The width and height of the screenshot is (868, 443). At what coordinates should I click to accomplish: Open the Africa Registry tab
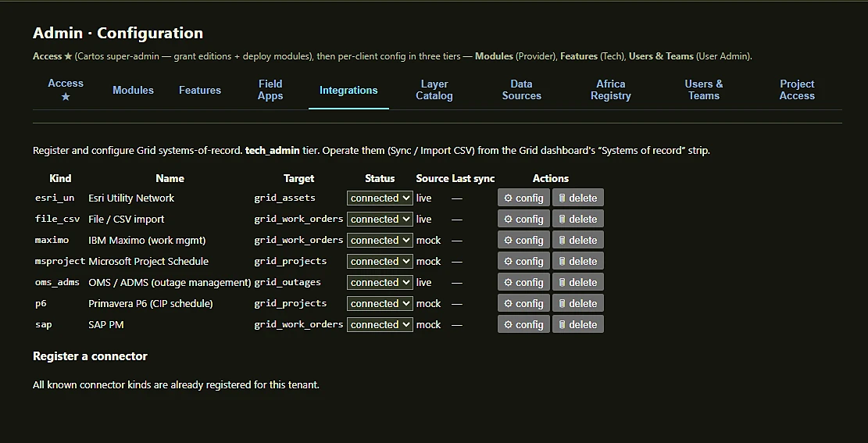click(x=611, y=90)
